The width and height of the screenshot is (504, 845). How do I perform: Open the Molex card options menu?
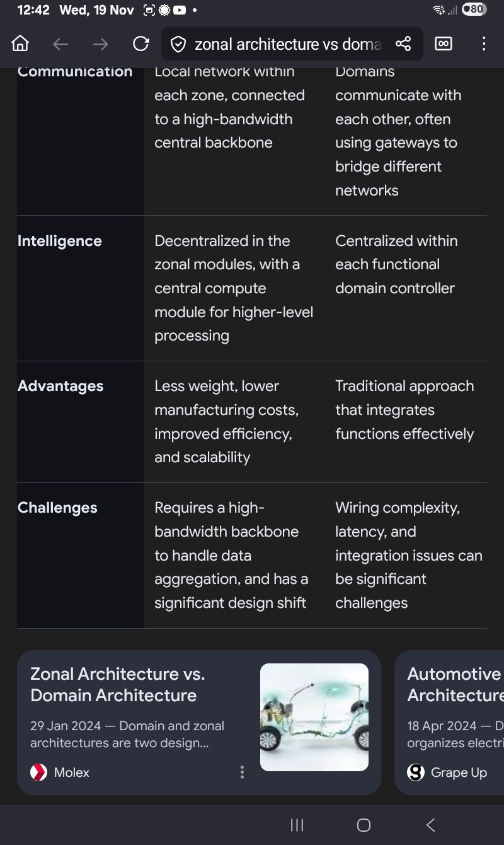pos(242,772)
